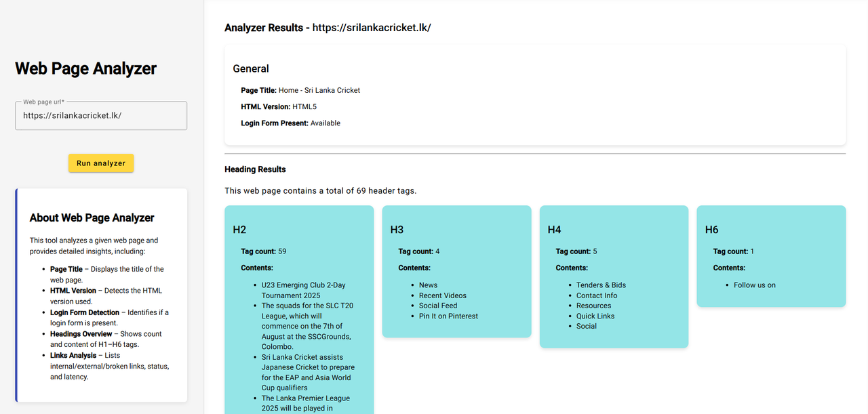Click the Heading Results label
Image resolution: width=868 pixels, height=414 pixels.
(x=255, y=169)
